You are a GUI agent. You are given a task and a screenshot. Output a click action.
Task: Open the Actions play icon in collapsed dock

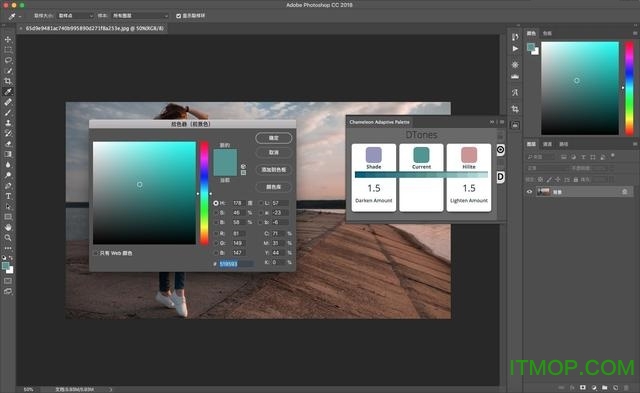coord(515,49)
